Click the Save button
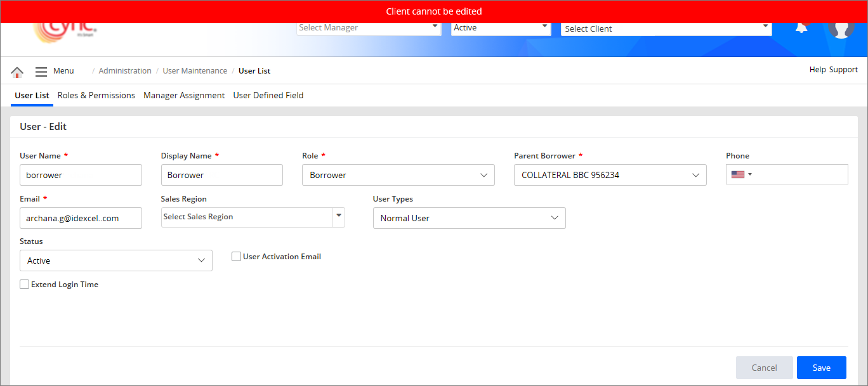This screenshot has height=386, width=868. [x=821, y=368]
